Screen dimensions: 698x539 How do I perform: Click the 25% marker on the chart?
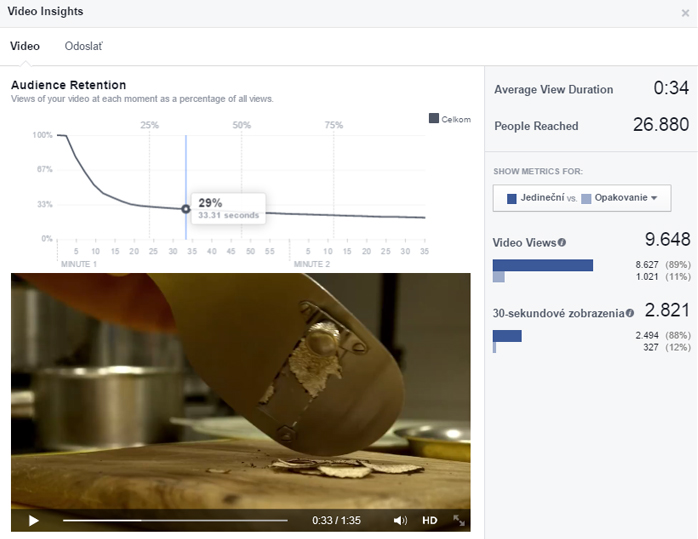[149, 125]
